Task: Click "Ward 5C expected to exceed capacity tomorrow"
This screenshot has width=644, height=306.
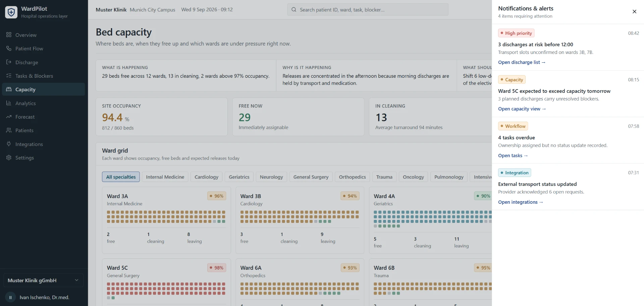Action: [x=554, y=91]
